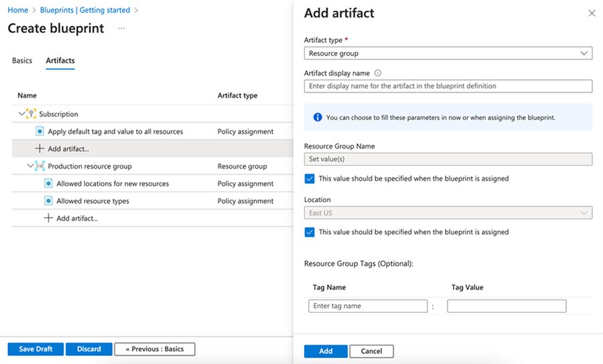The height and width of the screenshot is (364, 603).
Task: Close the Add artifact panel
Action: [x=591, y=13]
